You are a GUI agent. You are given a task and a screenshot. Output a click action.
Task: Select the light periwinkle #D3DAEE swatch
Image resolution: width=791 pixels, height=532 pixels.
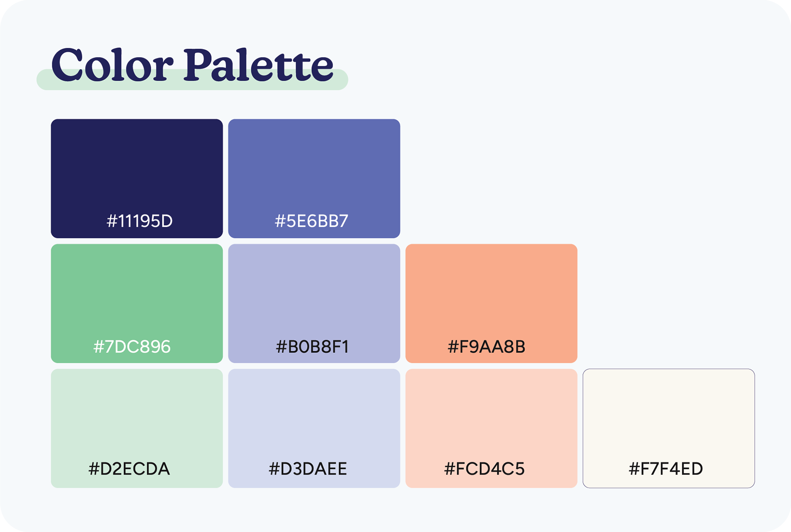(x=314, y=428)
